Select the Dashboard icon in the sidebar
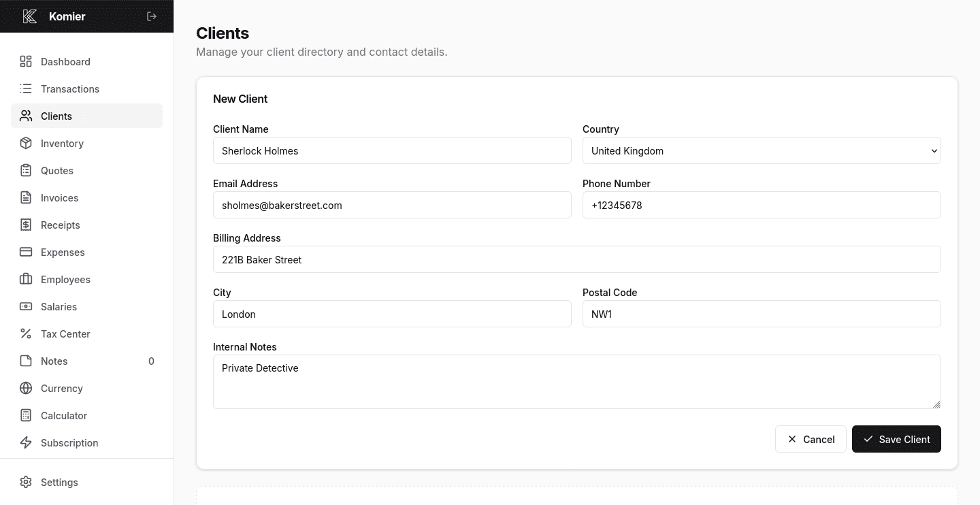980x505 pixels. pos(26,61)
